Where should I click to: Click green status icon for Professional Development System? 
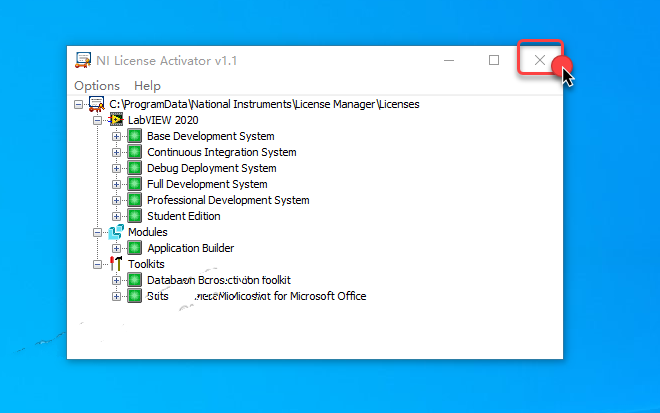click(135, 200)
